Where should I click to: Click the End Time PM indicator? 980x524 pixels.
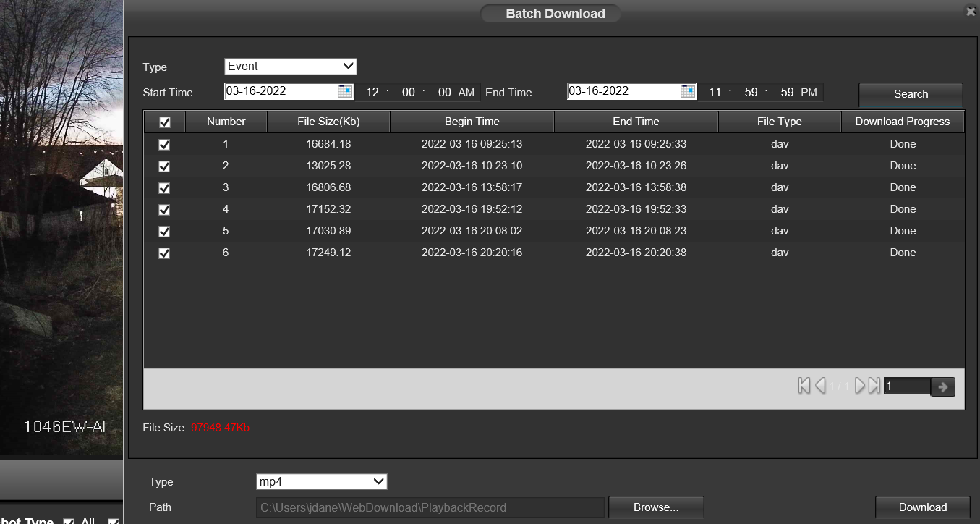tap(809, 93)
